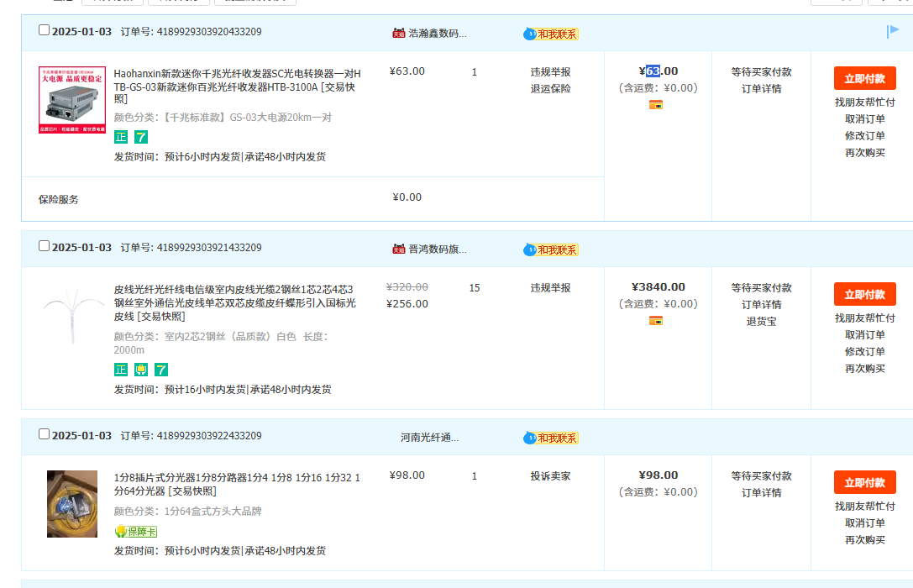Click 修改订单 on the ¥63.00 transceiver order
This screenshot has width=913, height=588.
point(864,136)
